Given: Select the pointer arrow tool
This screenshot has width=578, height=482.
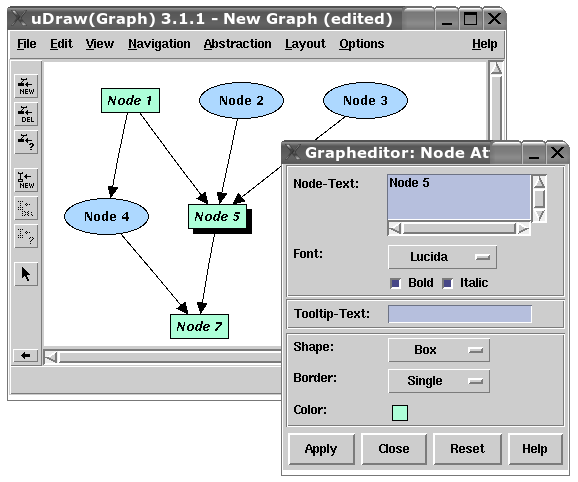Looking at the screenshot, I should (x=26, y=274).
